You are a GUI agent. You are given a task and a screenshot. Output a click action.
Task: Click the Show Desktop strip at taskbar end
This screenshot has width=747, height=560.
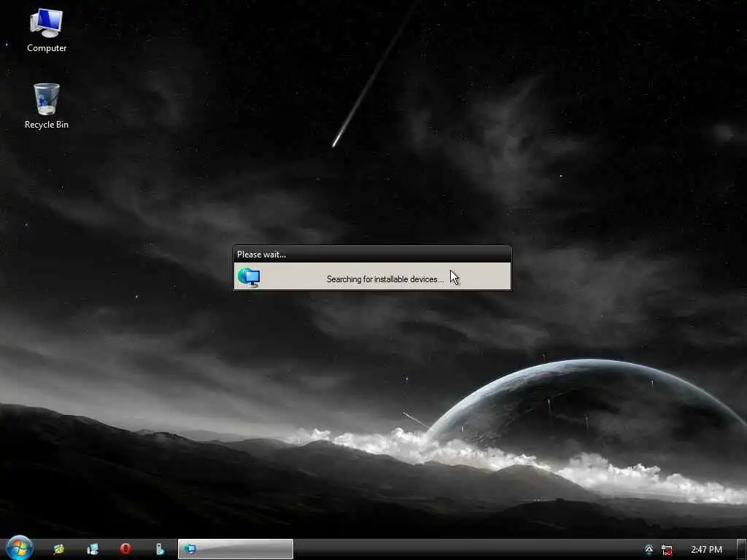741,549
